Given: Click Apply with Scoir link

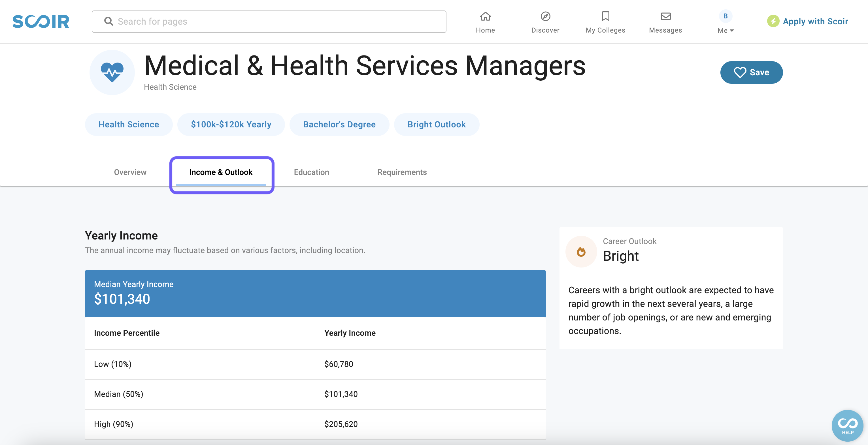Looking at the screenshot, I should 815,21.
